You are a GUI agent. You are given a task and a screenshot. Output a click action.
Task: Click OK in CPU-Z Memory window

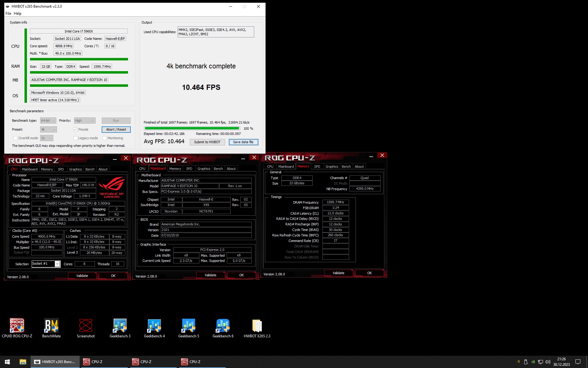[x=369, y=273]
